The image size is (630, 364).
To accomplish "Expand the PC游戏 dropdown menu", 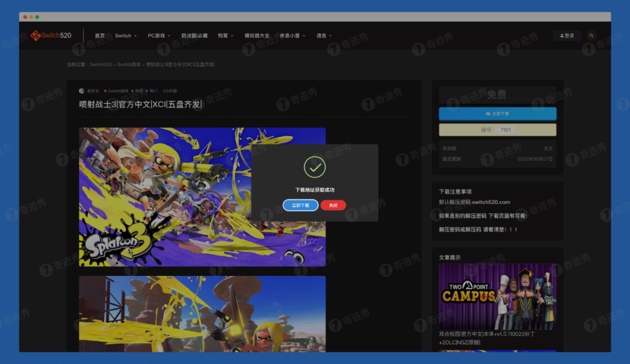I will point(159,36).
